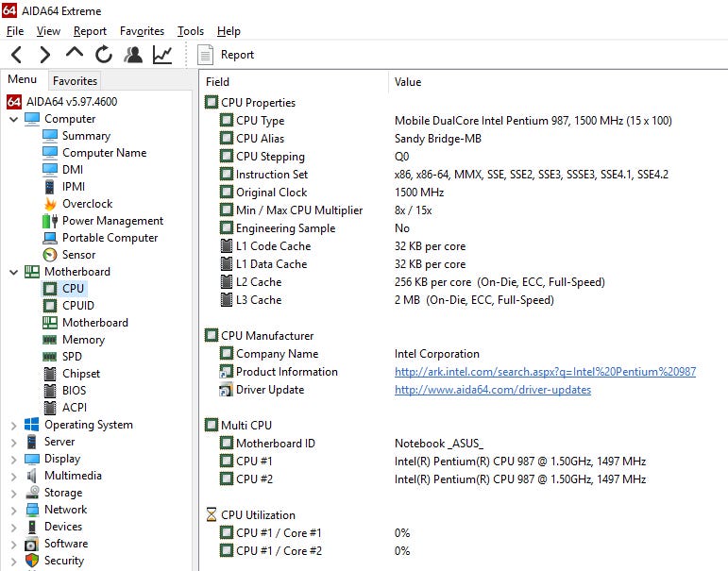Open the Sensor item in tree

(78, 255)
